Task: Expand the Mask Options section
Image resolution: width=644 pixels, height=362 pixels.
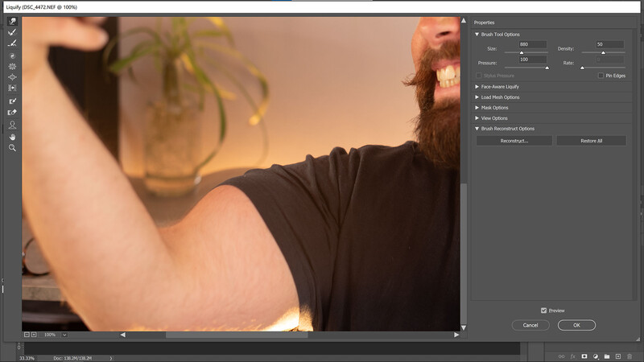Action: [x=477, y=108]
